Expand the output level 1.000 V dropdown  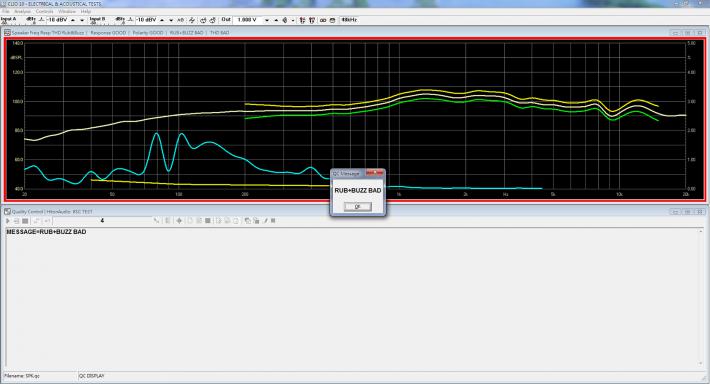coord(267,20)
